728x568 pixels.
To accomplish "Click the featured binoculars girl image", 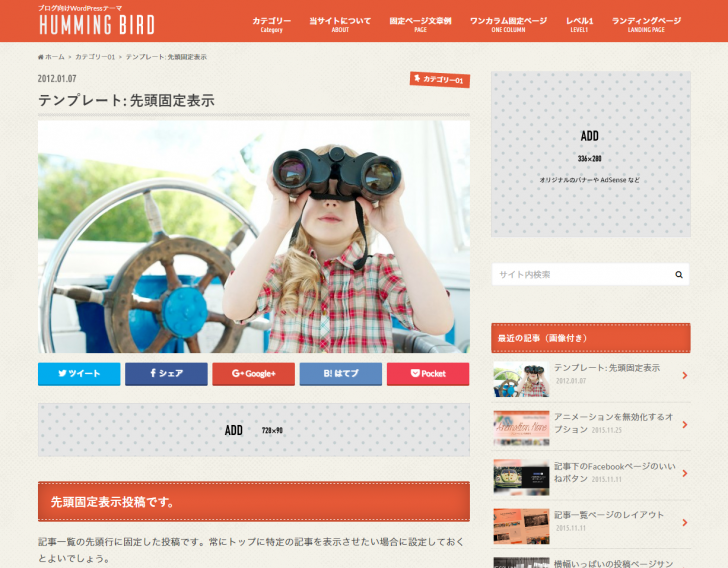I will tap(254, 236).
